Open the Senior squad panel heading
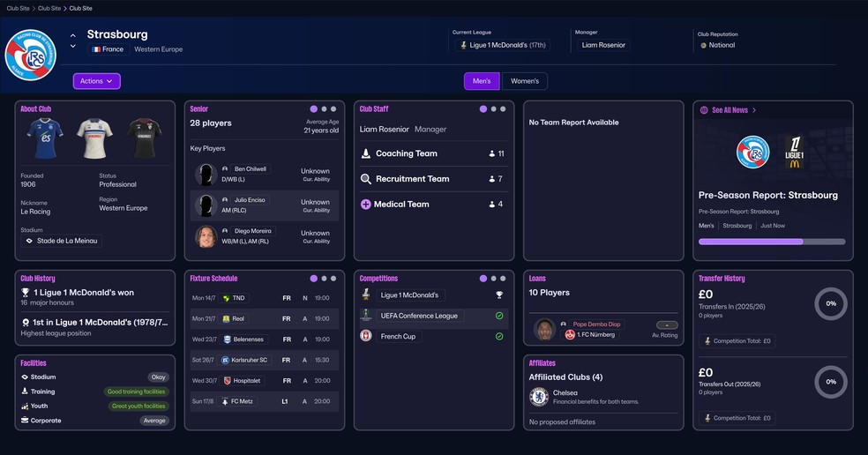This screenshot has width=868, height=455. pyautogui.click(x=198, y=109)
